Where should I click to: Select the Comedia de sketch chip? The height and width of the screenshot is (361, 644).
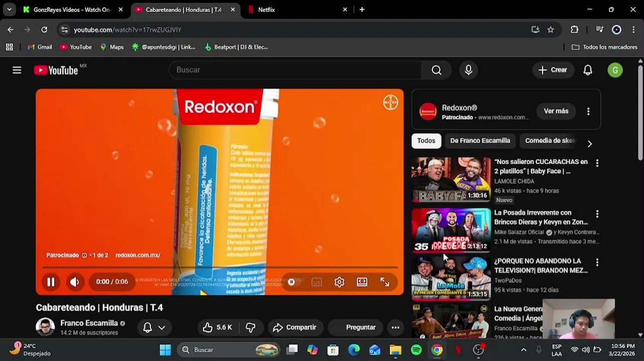coord(550,141)
